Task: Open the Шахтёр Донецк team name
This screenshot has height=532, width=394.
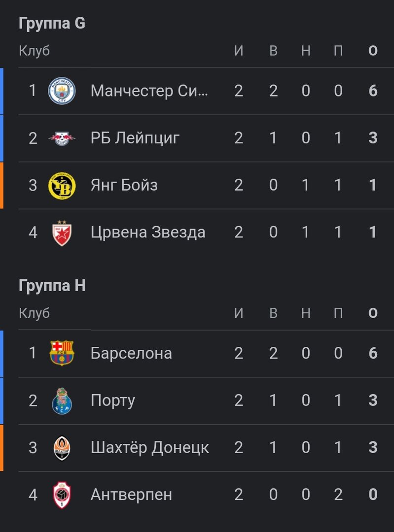Action: click(x=150, y=448)
